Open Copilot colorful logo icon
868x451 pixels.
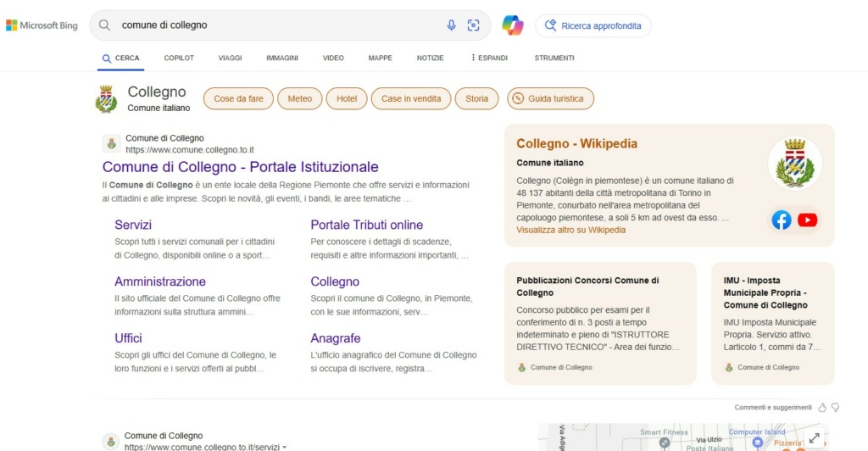click(513, 25)
